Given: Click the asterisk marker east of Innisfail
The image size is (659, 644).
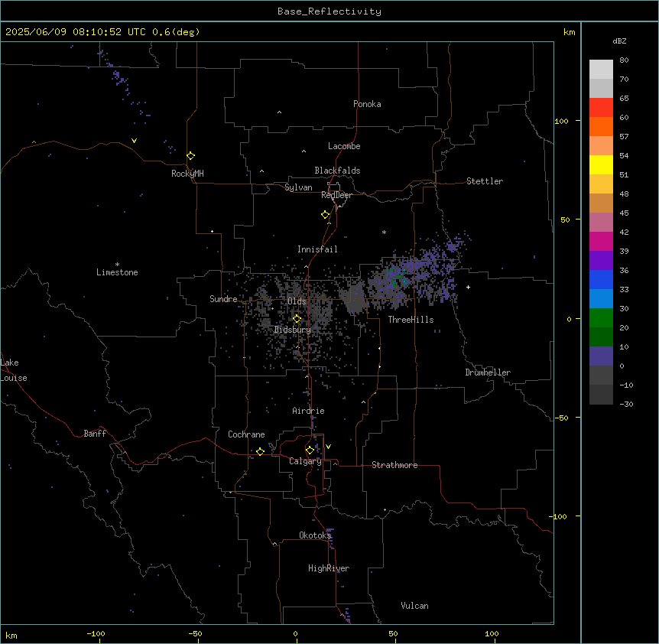Looking at the screenshot, I should (x=384, y=232).
